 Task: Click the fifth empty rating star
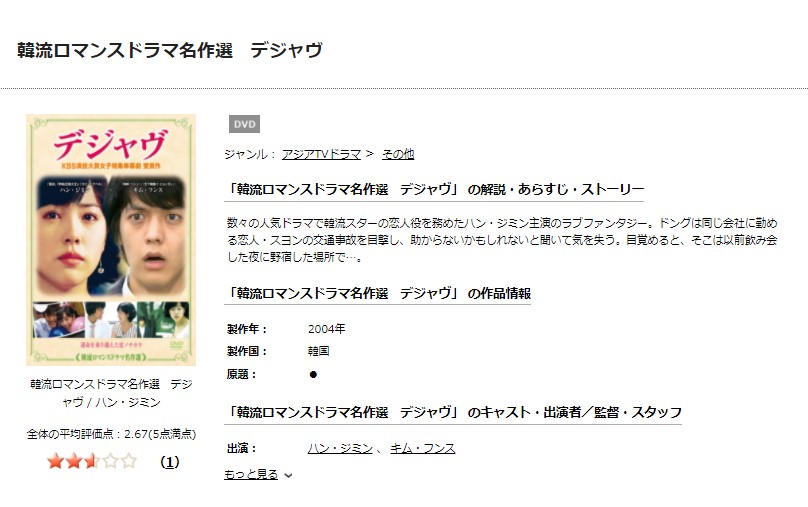(x=129, y=461)
